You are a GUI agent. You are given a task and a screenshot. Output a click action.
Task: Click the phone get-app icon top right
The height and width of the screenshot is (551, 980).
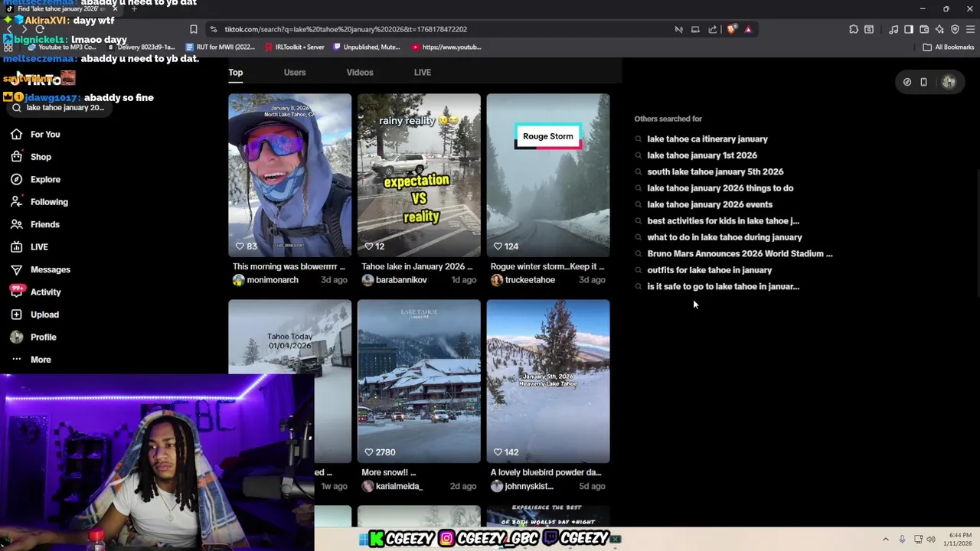923,82
